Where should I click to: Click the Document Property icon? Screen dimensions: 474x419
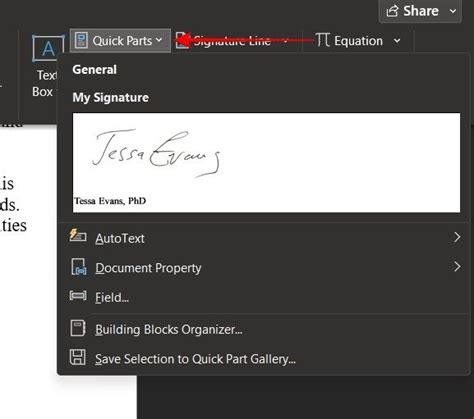pyautogui.click(x=79, y=267)
